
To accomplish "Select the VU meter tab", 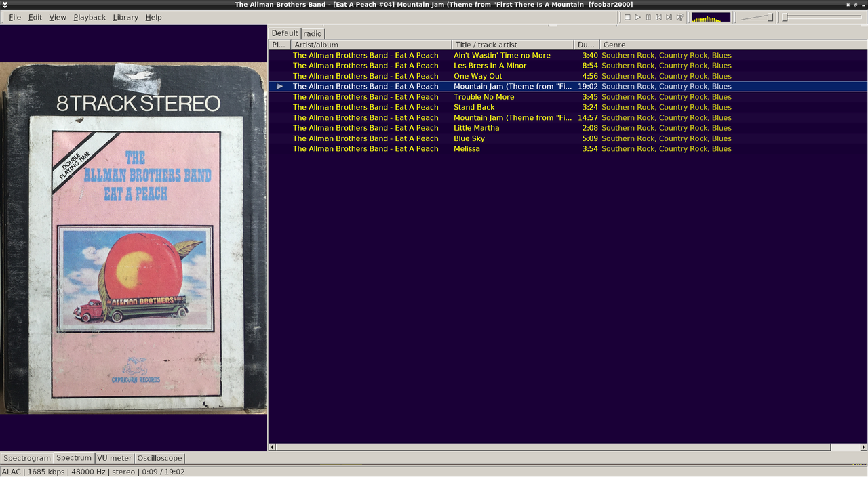I will coord(115,458).
